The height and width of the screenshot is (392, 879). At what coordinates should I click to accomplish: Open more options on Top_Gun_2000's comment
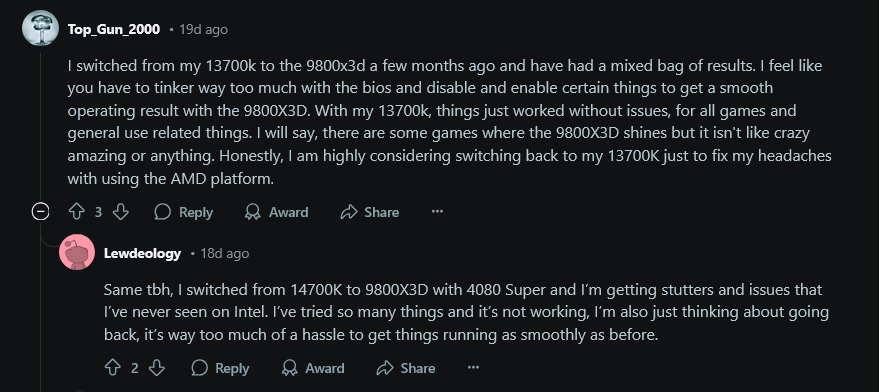437,212
